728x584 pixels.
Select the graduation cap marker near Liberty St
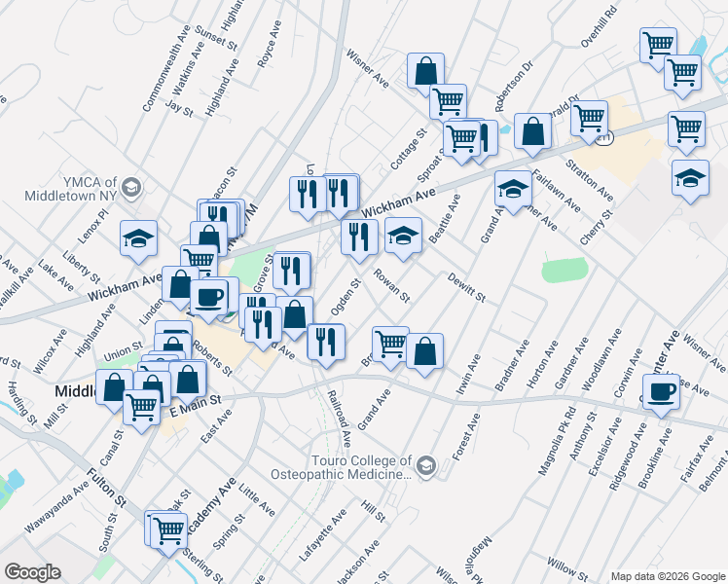point(138,239)
